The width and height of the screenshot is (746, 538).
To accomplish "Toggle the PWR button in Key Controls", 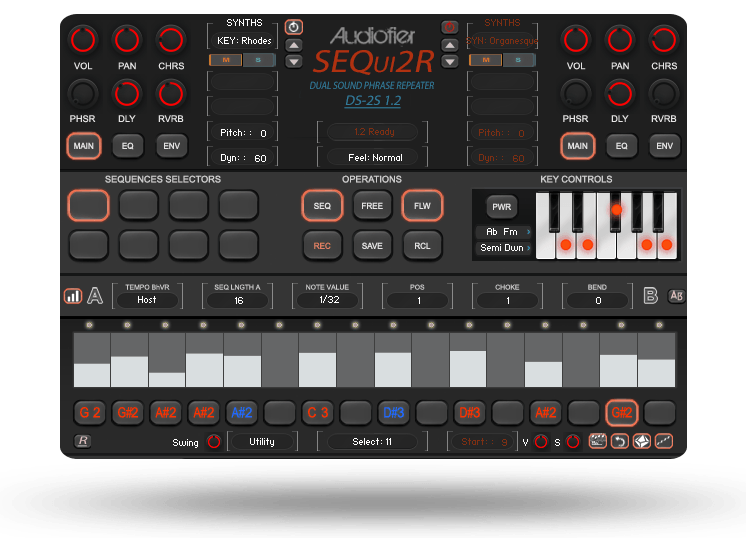I will point(502,207).
